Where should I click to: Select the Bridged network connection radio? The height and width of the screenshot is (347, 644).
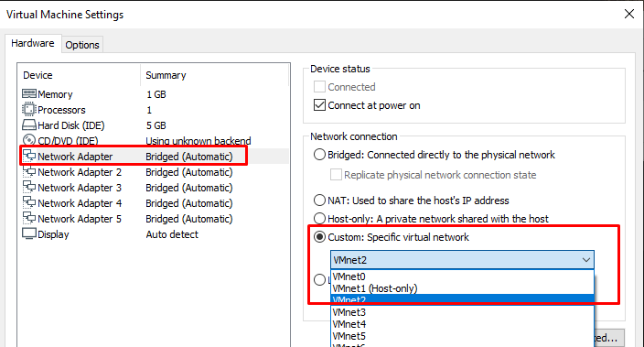(319, 155)
